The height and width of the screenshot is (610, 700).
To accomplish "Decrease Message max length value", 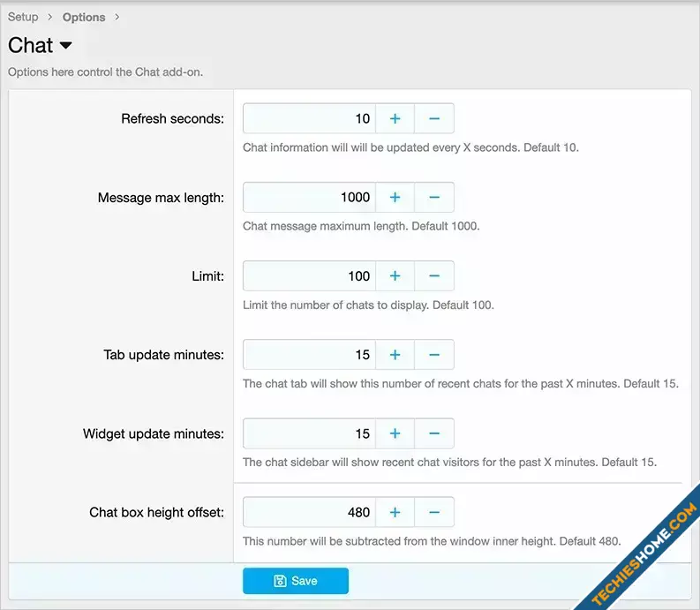I will click(x=434, y=197).
